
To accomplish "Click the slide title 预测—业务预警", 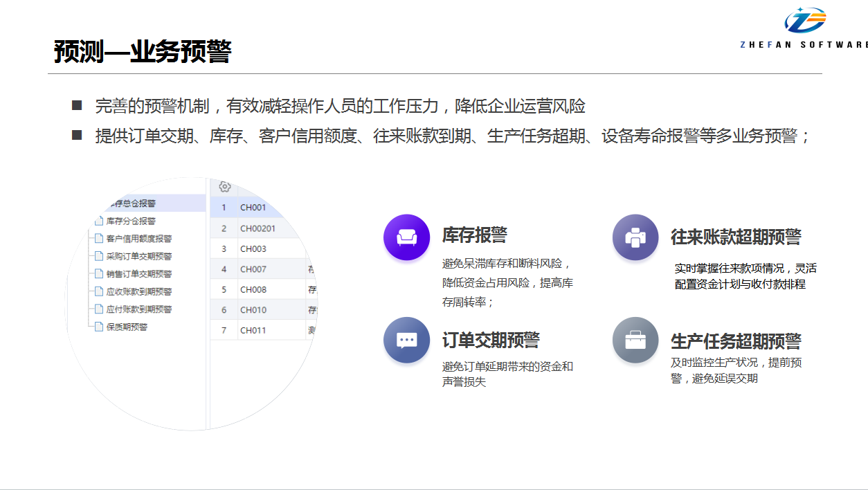I will pyautogui.click(x=142, y=52).
